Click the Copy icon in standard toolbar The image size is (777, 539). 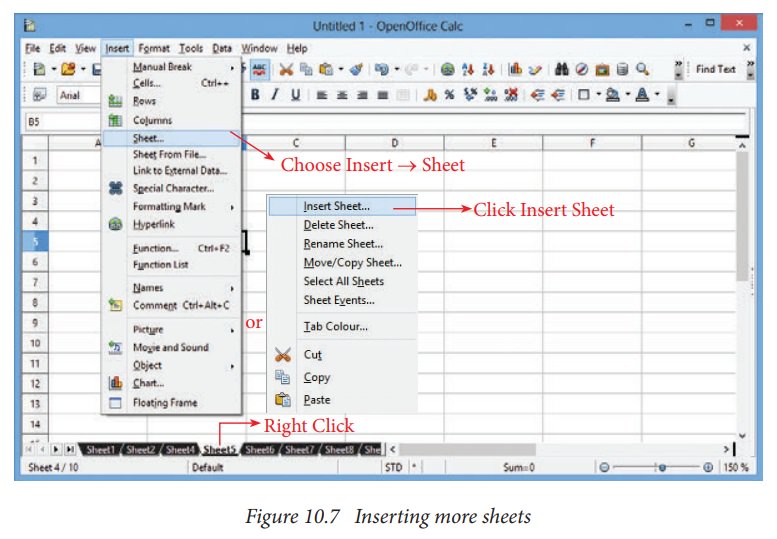click(306, 69)
